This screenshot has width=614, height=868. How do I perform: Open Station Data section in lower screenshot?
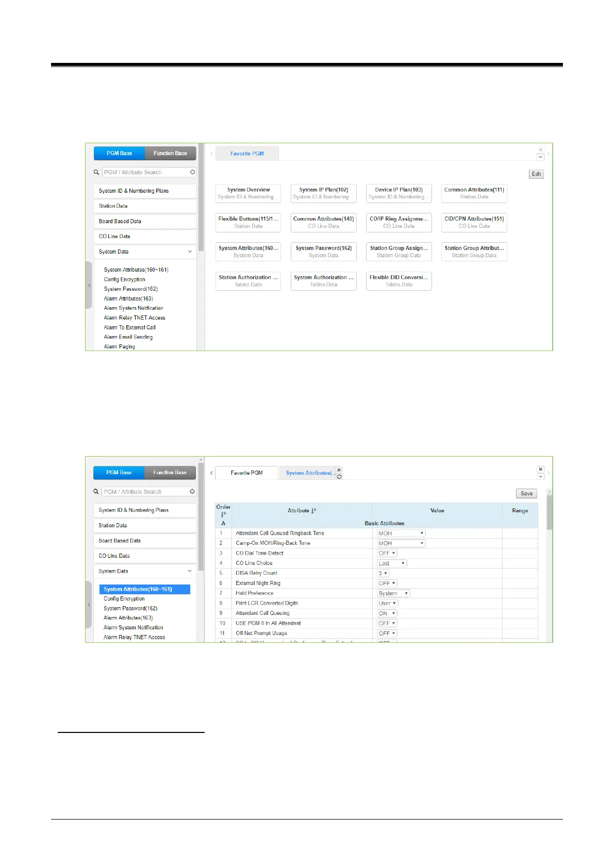[145, 526]
